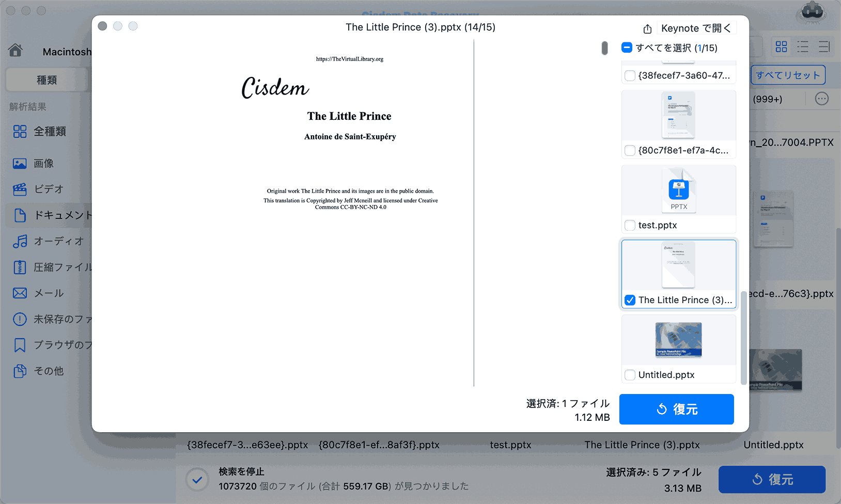This screenshot has width=841, height=504.
Task: Select the 種類 tab
Action: 46,80
